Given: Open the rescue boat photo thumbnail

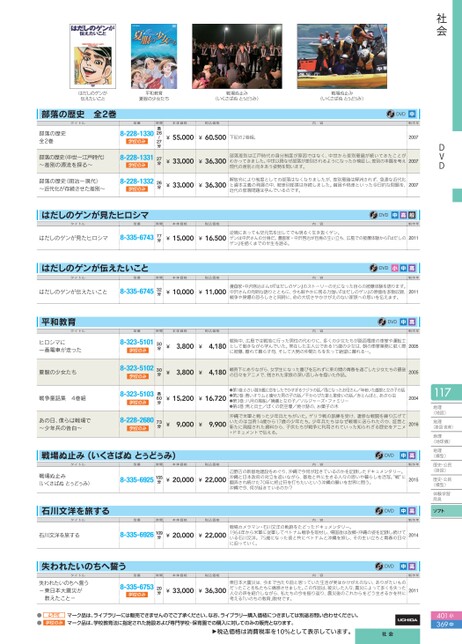Looking at the screenshot, I should point(342,56).
